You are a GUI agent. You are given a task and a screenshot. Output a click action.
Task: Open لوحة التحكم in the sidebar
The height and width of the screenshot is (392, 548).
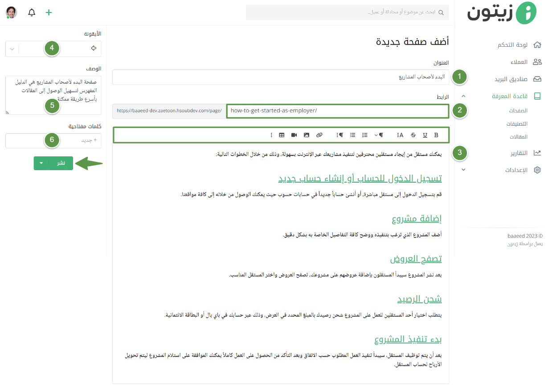tap(512, 45)
